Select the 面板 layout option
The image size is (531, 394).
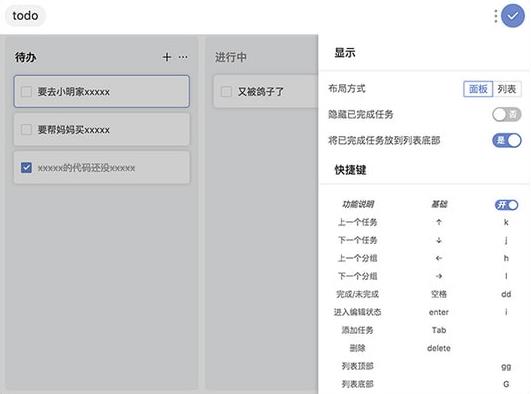tap(478, 89)
